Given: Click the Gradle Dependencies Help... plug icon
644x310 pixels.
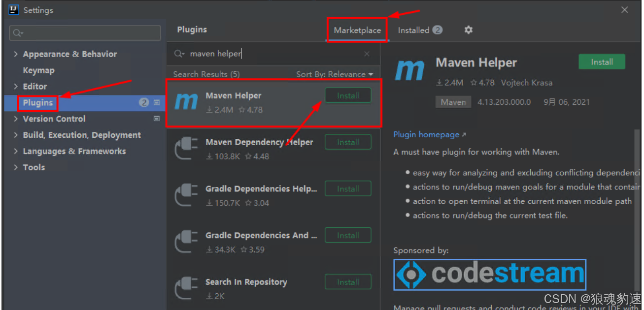Looking at the screenshot, I should click(186, 195).
